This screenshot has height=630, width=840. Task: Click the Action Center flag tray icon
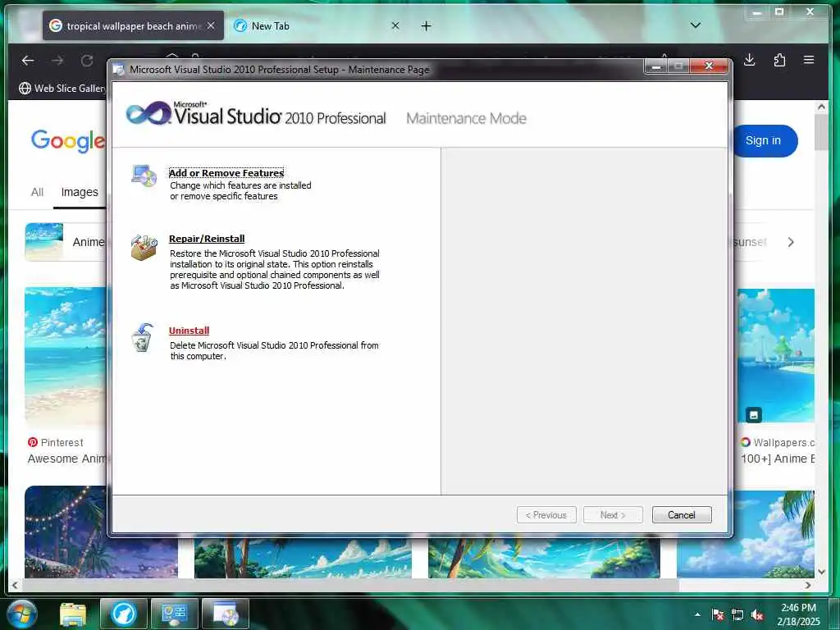point(718,614)
